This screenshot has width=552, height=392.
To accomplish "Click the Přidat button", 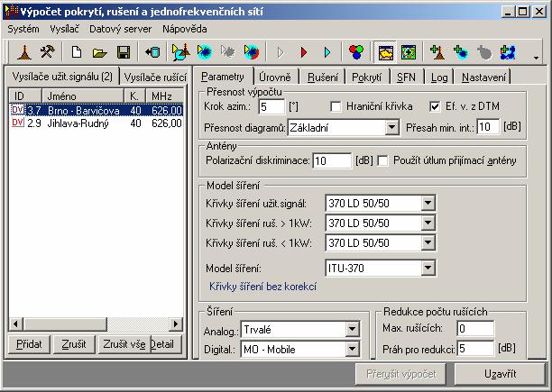I will click(29, 344).
